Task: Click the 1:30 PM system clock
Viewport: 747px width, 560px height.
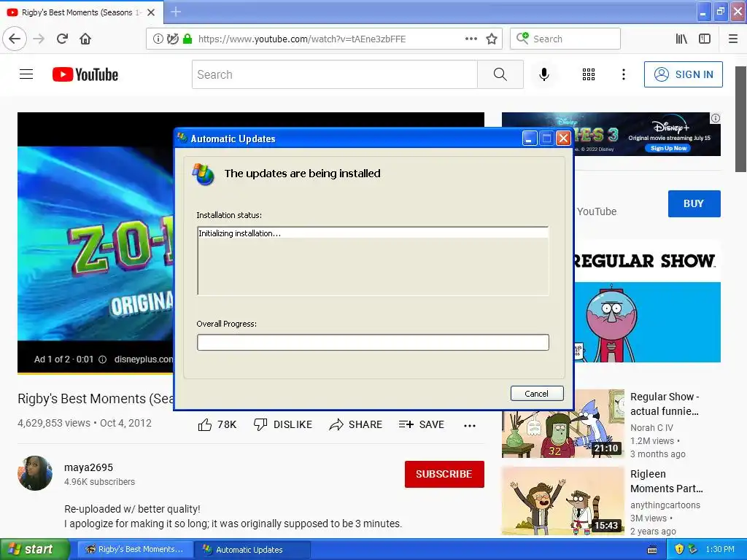Action: (720, 550)
